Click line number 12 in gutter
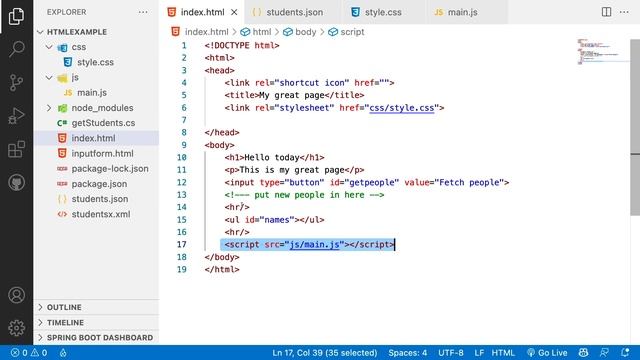Image resolution: width=640 pixels, height=360 pixels. coord(182,182)
